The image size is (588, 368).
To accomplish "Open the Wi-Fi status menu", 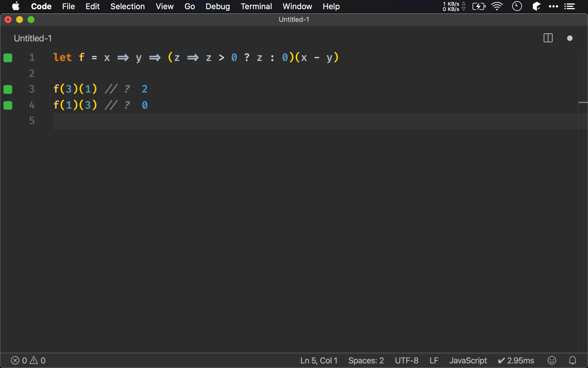I will [497, 6].
